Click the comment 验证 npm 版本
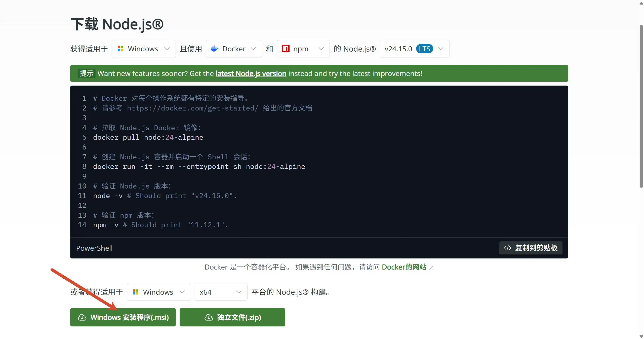The height and width of the screenshot is (339, 644). [x=124, y=215]
